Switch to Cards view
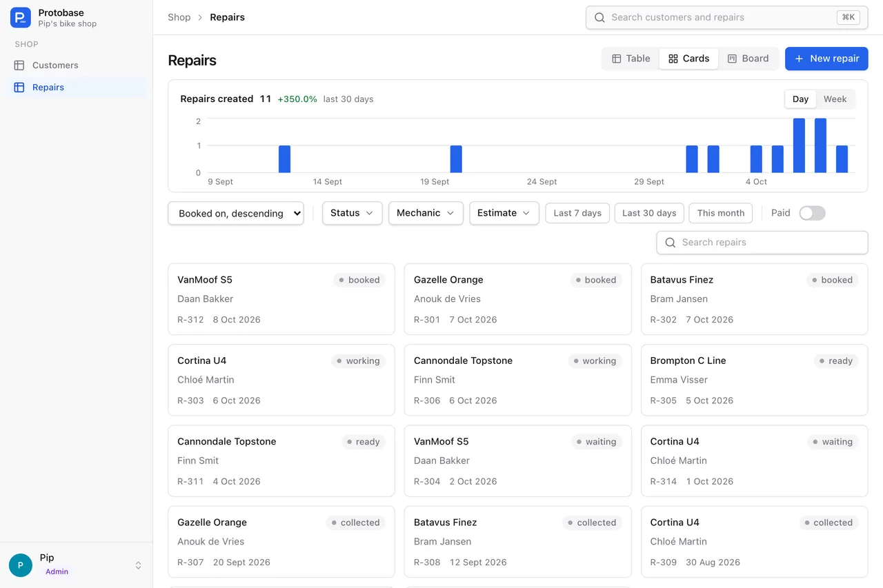Image resolution: width=883 pixels, height=588 pixels. [x=688, y=59]
